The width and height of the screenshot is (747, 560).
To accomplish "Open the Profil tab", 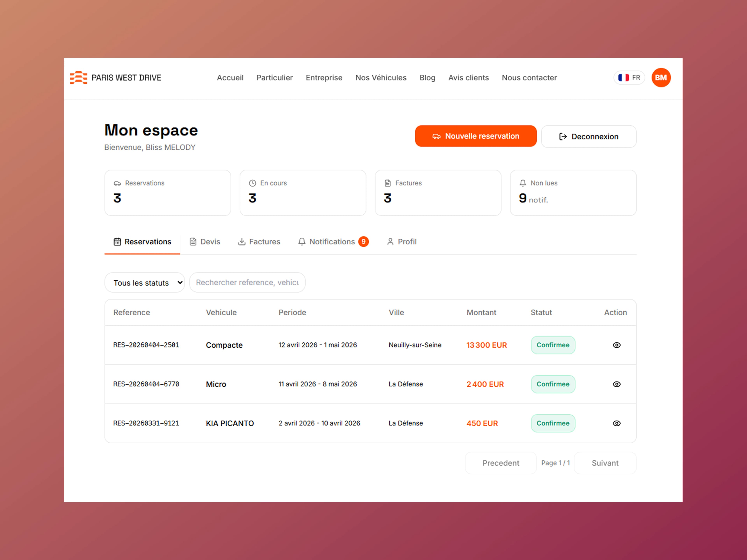I will (x=402, y=242).
